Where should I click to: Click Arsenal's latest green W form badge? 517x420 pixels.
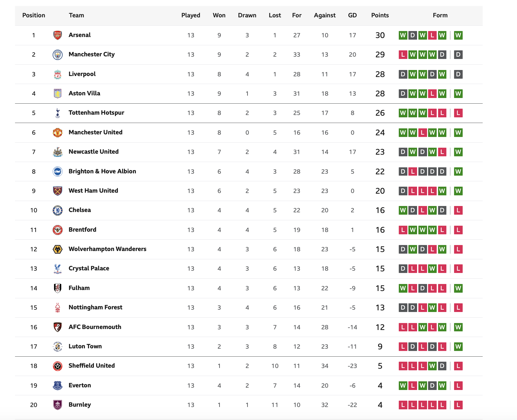[458, 35]
